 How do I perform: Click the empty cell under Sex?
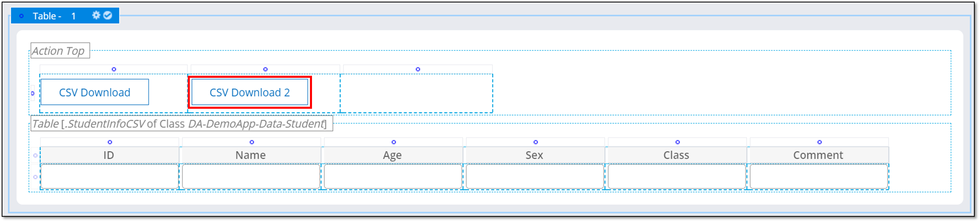[534, 176]
